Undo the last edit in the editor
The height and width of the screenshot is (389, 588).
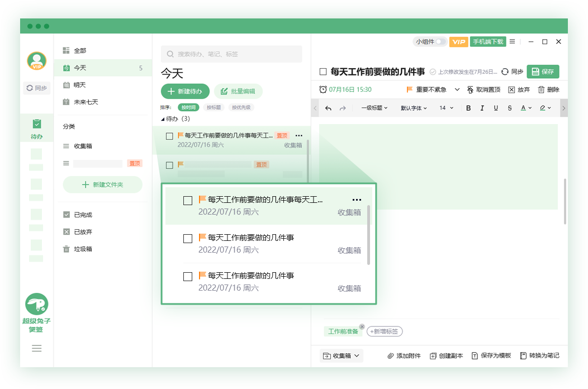[x=328, y=108]
